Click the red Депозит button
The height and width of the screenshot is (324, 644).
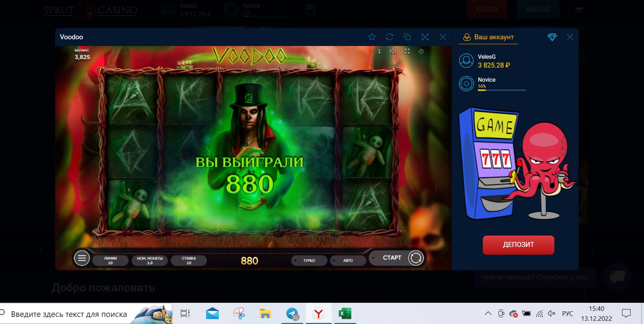coord(518,245)
